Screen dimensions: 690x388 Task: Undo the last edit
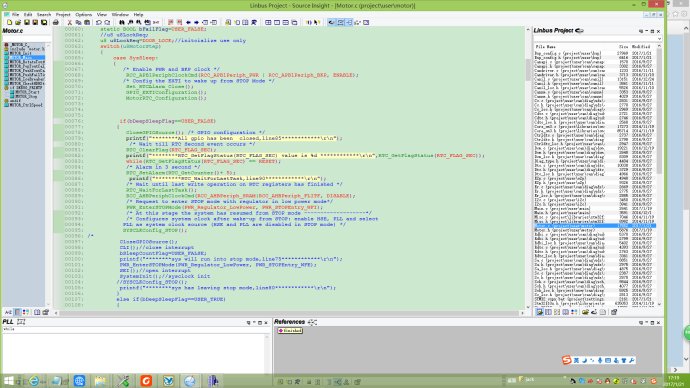[x=99, y=22]
